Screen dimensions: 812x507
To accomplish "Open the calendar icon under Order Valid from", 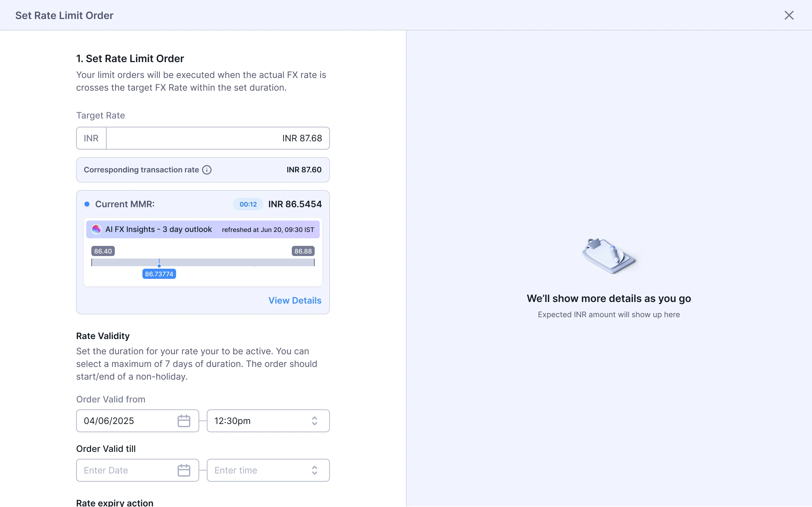I will [x=184, y=420].
